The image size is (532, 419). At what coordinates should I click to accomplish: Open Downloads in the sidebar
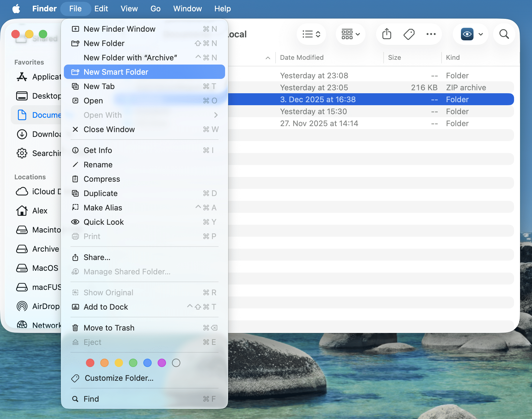38,134
